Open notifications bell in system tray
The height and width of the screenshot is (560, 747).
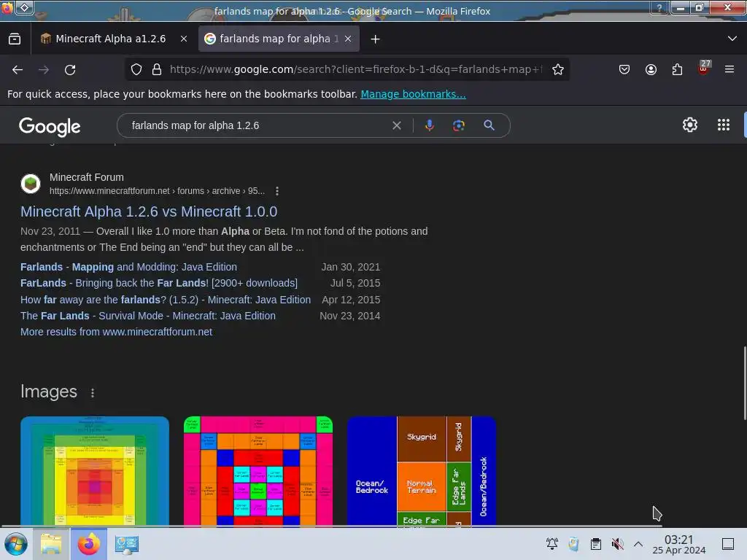[552, 544]
